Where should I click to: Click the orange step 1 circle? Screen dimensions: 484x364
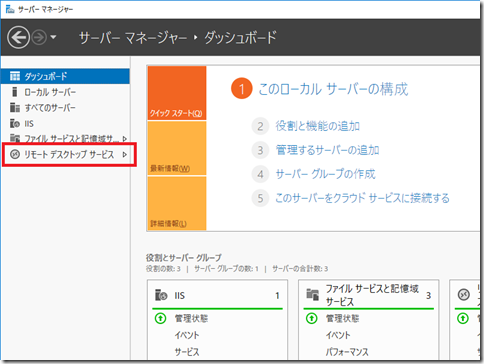(x=241, y=89)
